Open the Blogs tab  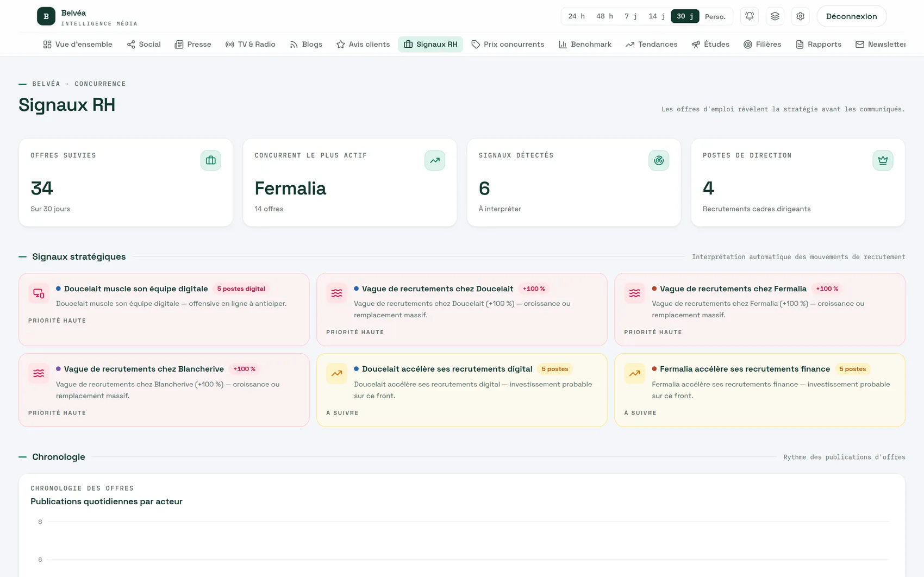pyautogui.click(x=306, y=45)
